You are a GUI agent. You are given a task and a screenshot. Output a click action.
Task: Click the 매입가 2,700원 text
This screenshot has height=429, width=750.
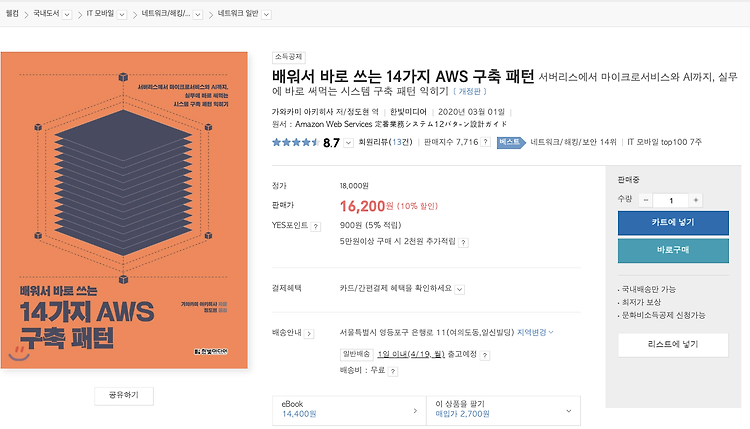coord(462,414)
